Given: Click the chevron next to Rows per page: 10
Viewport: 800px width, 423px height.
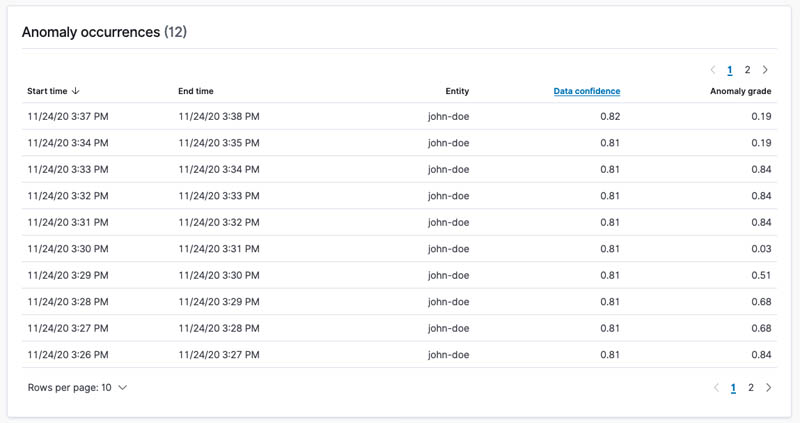Looking at the screenshot, I should [x=122, y=388].
